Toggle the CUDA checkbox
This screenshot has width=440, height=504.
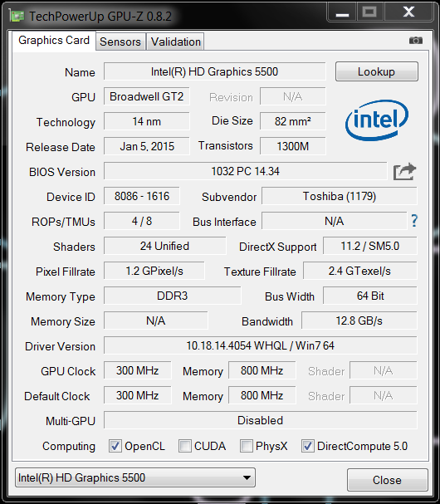[185, 446]
